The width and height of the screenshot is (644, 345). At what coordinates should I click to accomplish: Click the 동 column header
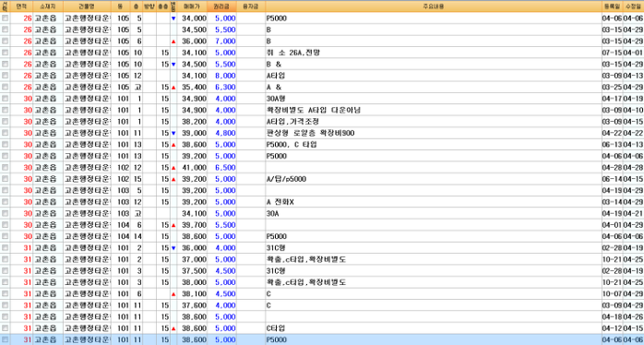click(x=121, y=6)
